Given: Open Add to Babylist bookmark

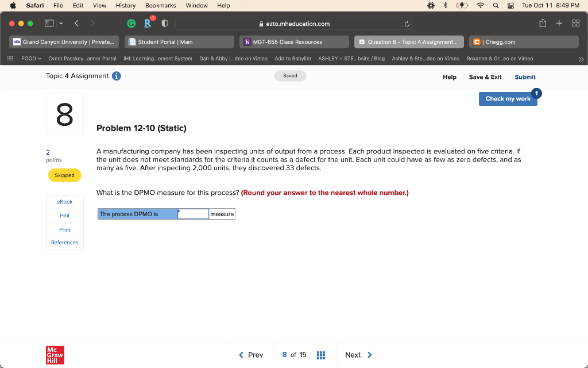Looking at the screenshot, I should [x=293, y=59].
